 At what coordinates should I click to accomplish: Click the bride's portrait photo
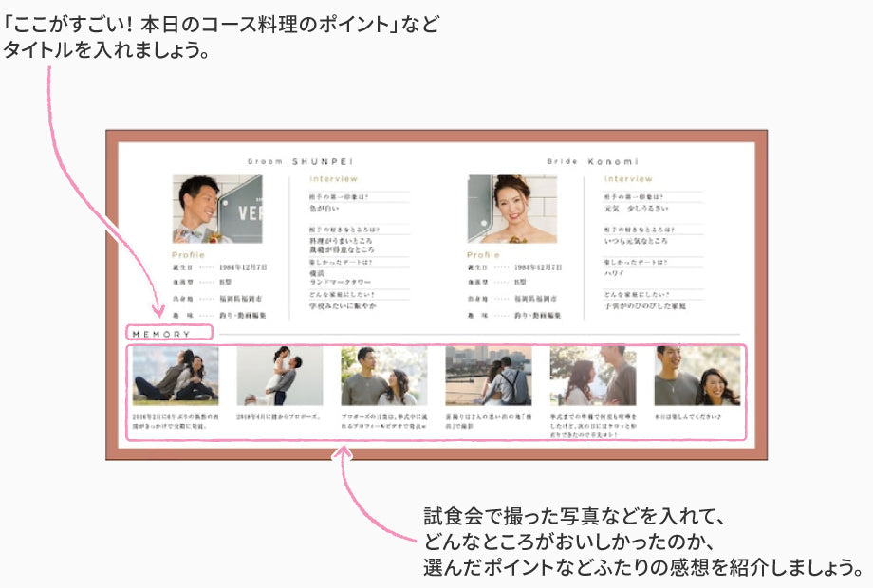pyautogui.click(x=511, y=209)
